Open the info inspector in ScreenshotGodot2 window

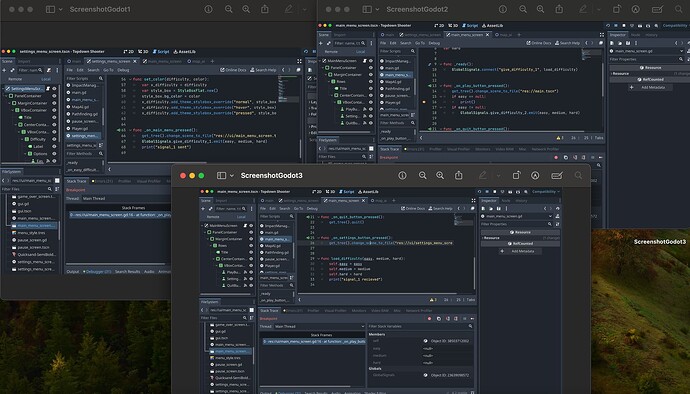click(x=503, y=9)
